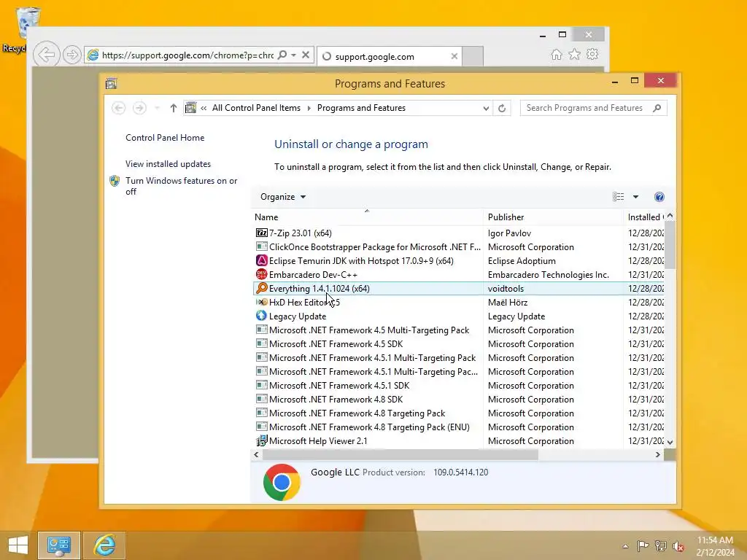This screenshot has width=747, height=560.
Task: Expand the address bar history dropdown
Action: [486, 108]
